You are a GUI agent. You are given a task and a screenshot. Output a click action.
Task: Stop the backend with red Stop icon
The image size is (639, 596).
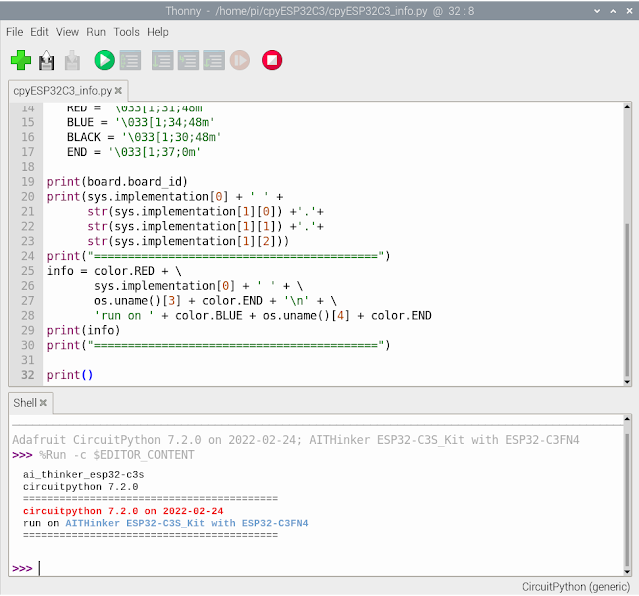click(x=272, y=60)
